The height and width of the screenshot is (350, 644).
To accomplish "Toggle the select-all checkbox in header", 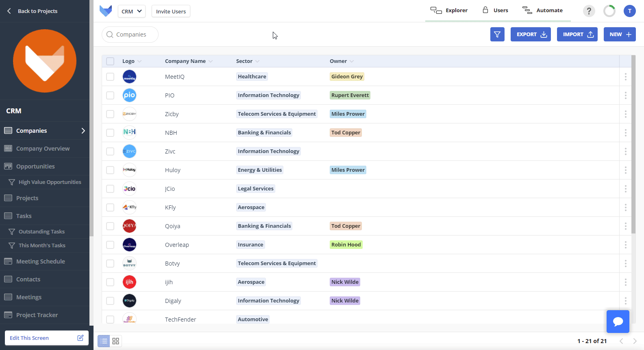I will (110, 61).
